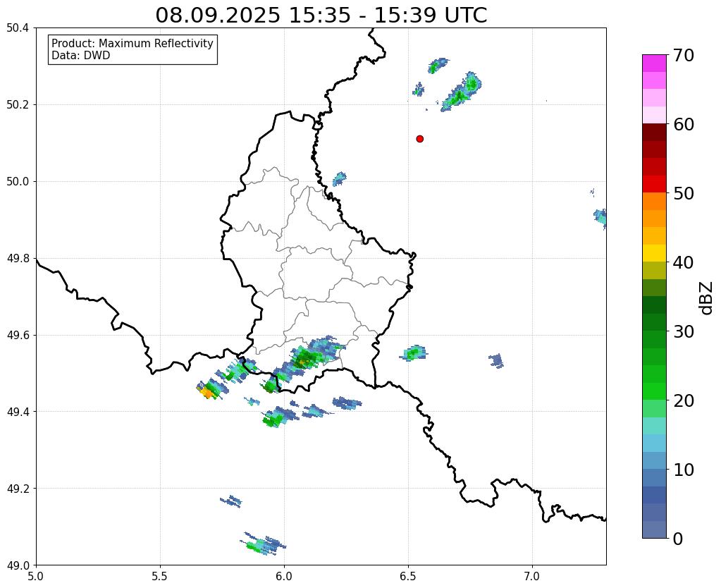
Task: Click the "dBZ" colorbar axis label
Action: tap(707, 298)
